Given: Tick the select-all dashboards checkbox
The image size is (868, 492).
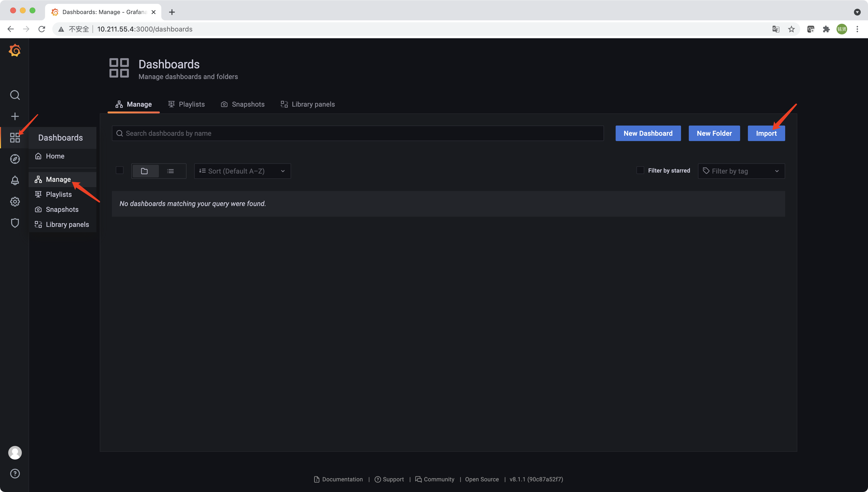Looking at the screenshot, I should [119, 170].
